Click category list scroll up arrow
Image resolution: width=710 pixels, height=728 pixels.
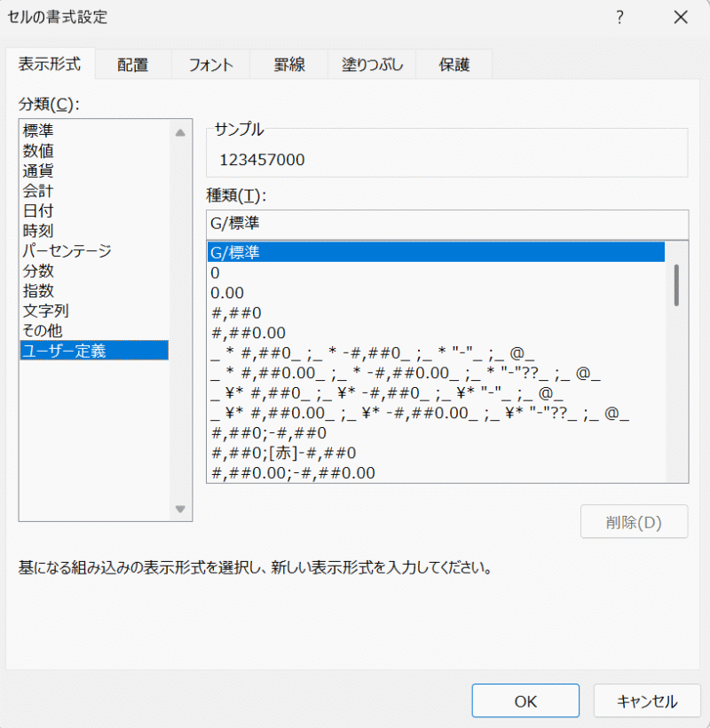click(x=180, y=133)
